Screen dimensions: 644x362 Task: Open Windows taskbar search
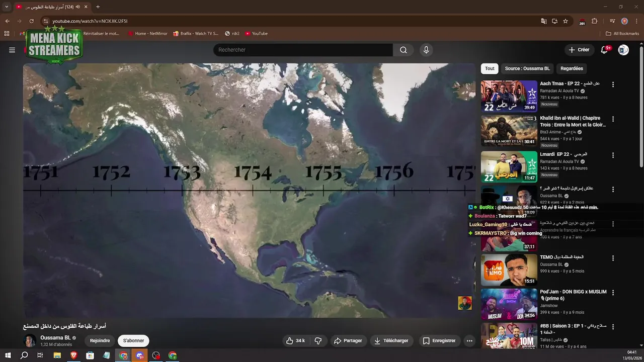[24, 355]
